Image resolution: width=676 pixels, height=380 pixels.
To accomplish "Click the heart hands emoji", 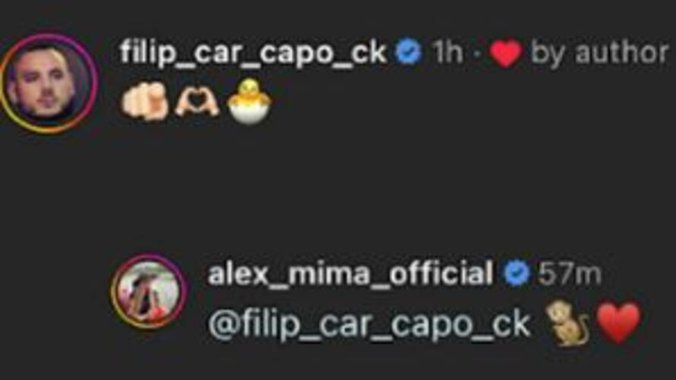I will pyautogui.click(x=197, y=103).
